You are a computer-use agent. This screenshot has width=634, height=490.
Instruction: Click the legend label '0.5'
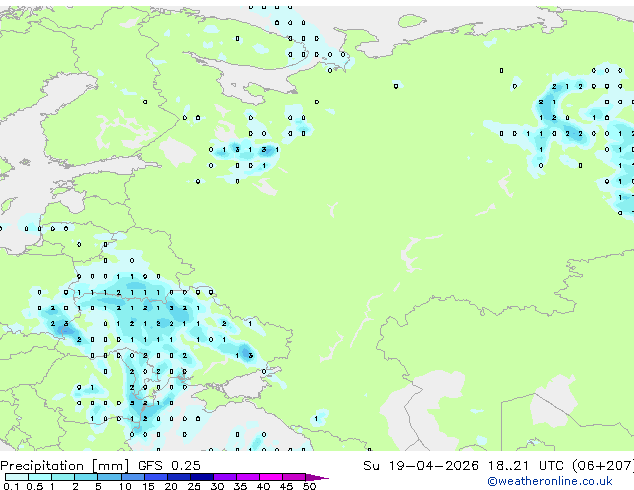35,486
